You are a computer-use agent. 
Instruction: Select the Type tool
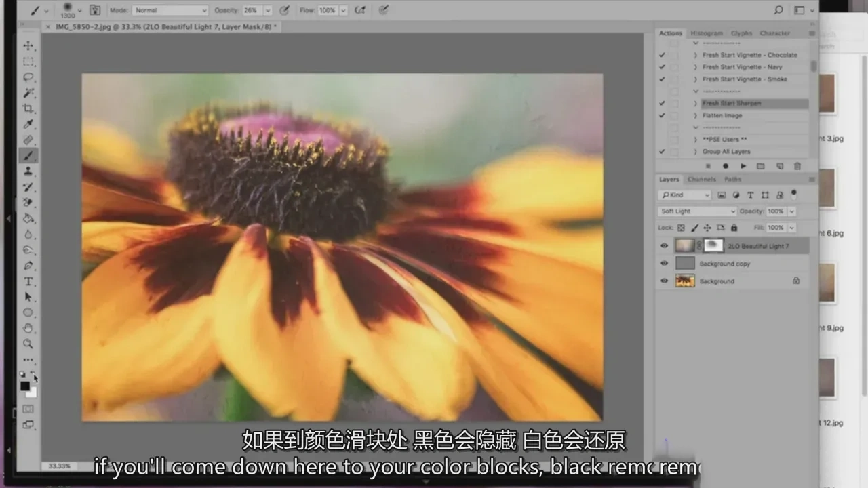point(28,281)
